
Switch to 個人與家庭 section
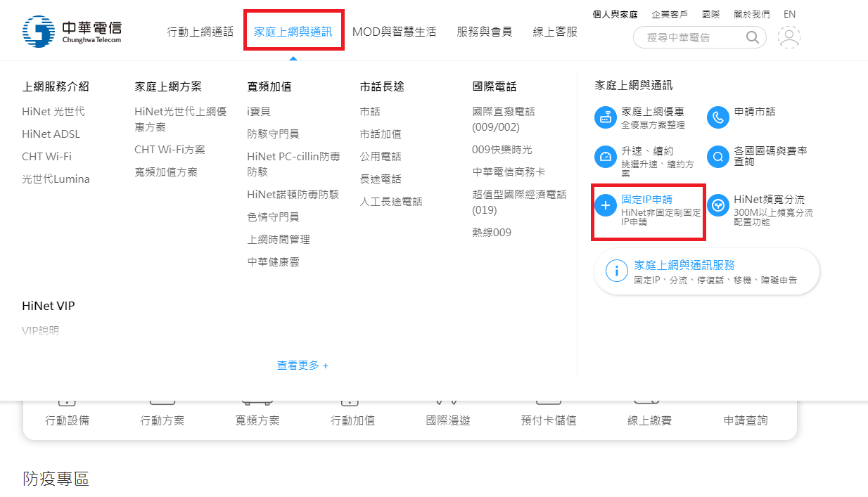[x=615, y=14]
